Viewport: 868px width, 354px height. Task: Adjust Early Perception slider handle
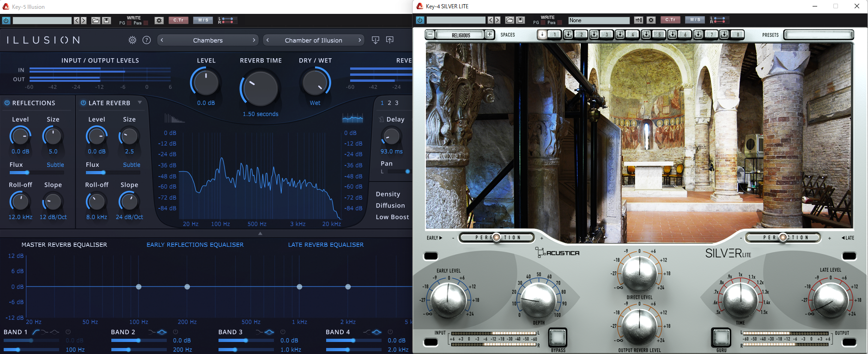pyautogui.click(x=496, y=238)
